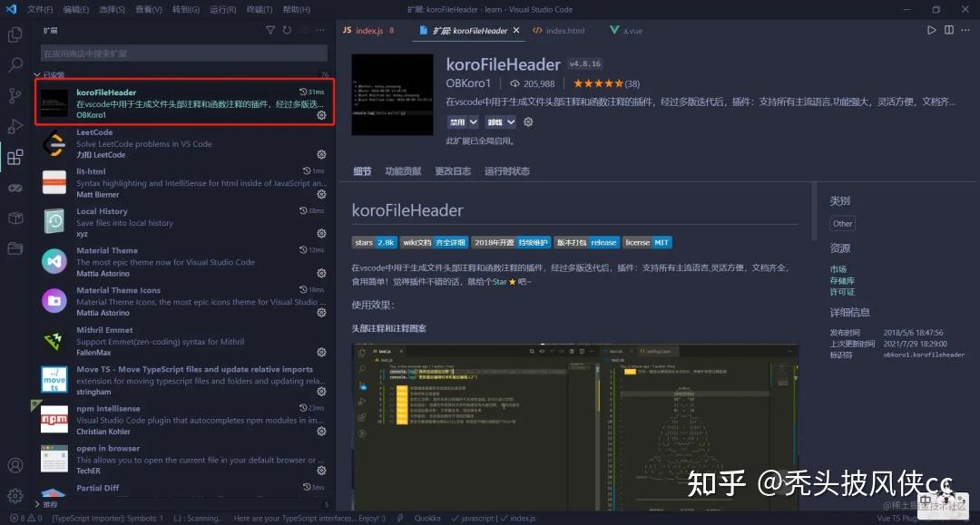This screenshot has height=525, width=980.
Task: Click the gear icon of koroFileHeader list item
Action: [321, 115]
